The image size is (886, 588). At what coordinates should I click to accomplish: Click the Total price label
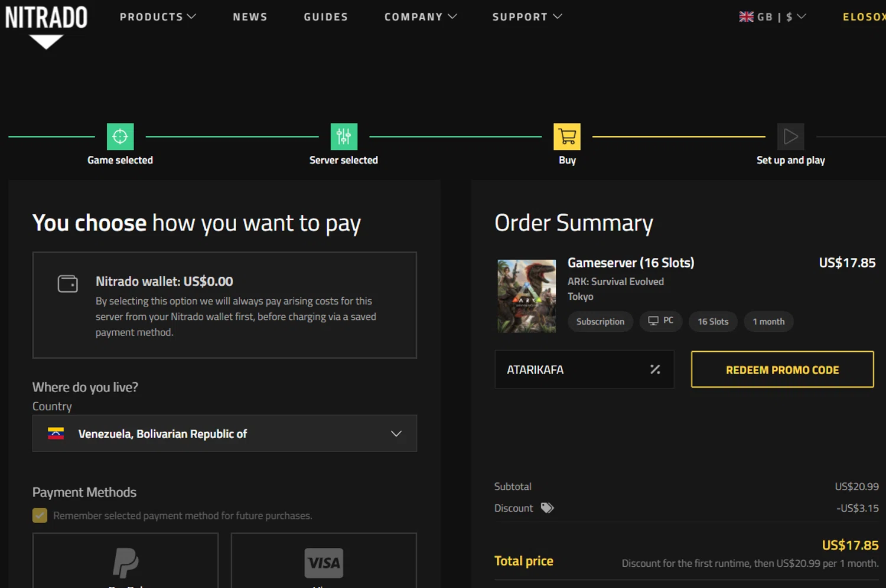[523, 561]
